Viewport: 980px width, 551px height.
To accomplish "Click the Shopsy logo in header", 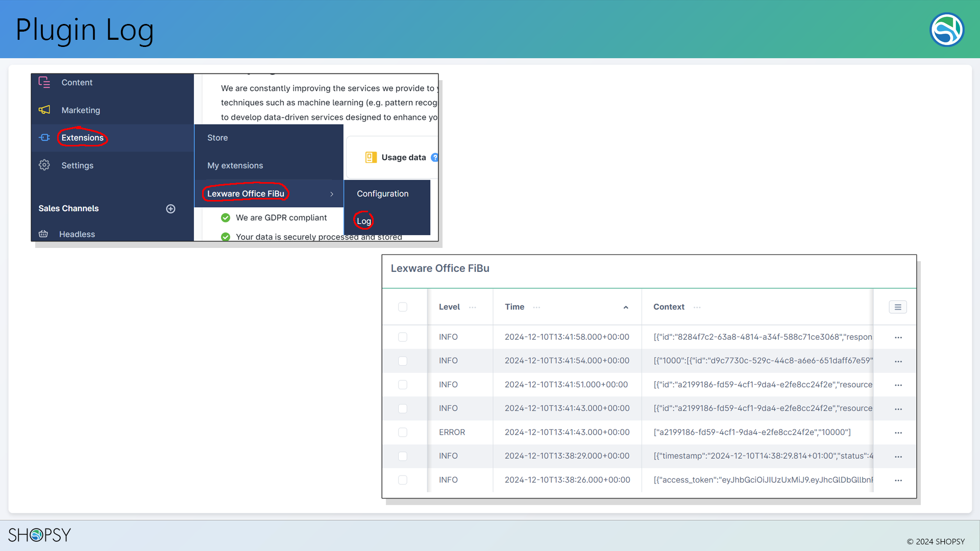I will pyautogui.click(x=947, y=29).
